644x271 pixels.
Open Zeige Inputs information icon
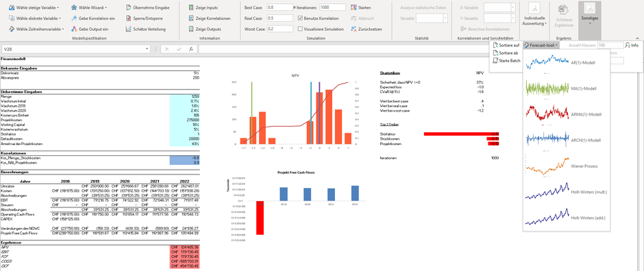191,8
